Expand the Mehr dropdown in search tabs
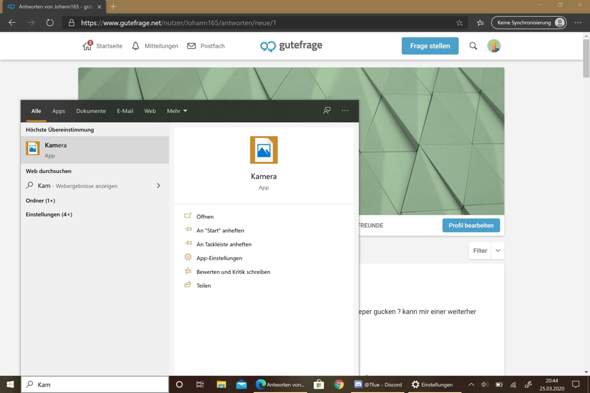 pos(177,111)
